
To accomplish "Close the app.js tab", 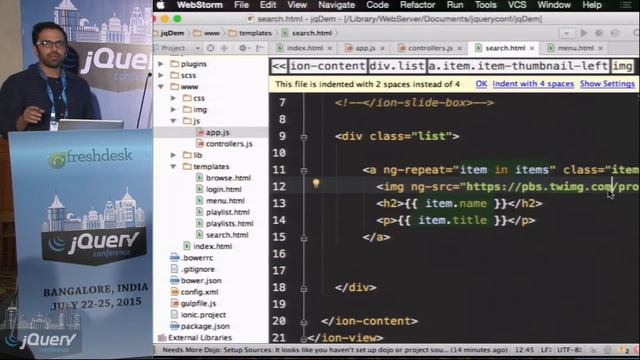I will tap(382, 48).
